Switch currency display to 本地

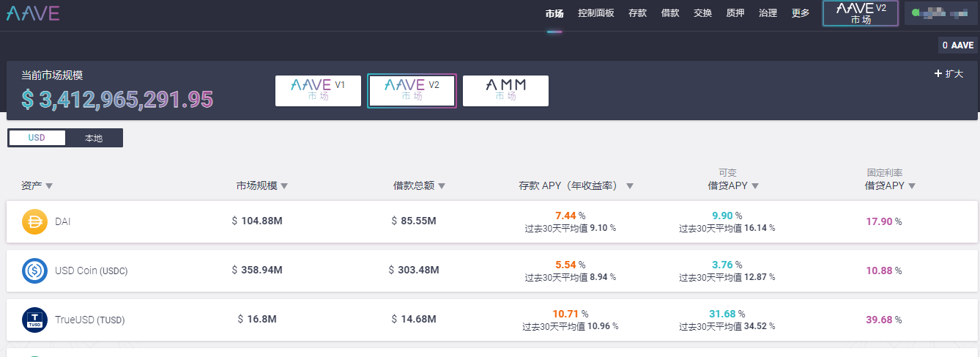[94, 138]
